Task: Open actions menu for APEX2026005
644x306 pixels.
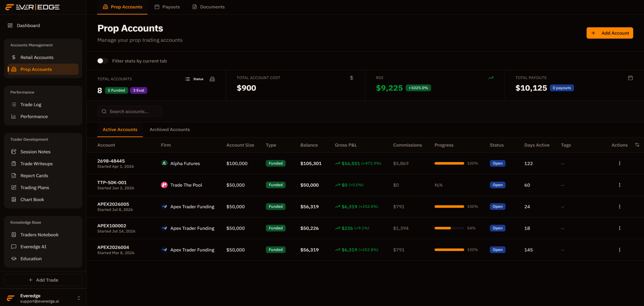Action: click(x=620, y=207)
